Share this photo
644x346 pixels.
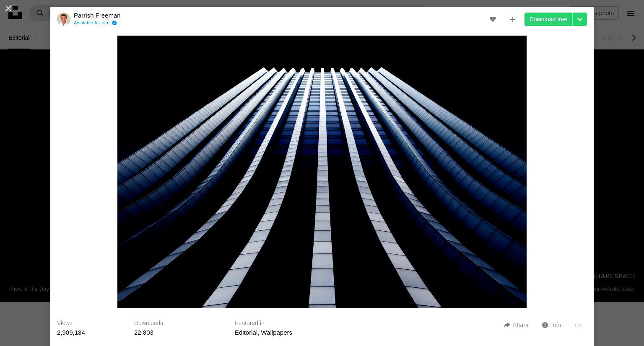point(516,325)
